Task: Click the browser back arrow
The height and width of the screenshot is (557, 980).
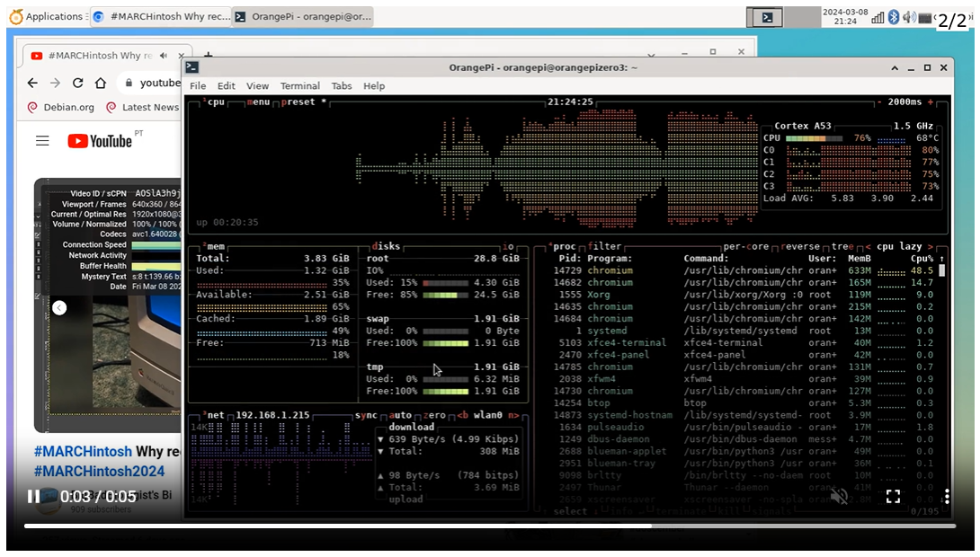Action: 32,83
